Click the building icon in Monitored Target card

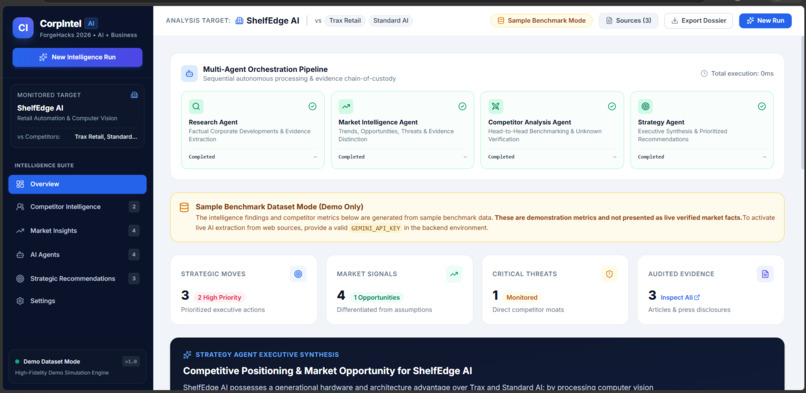coord(134,95)
